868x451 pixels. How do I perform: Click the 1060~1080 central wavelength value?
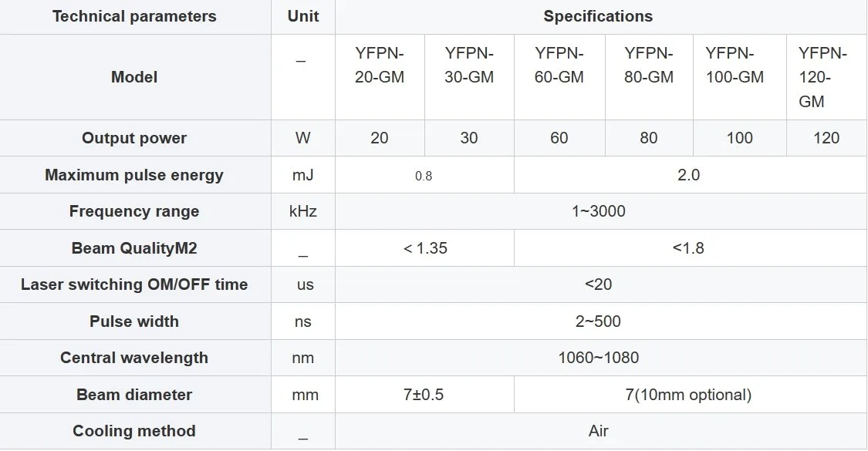pyautogui.click(x=599, y=358)
